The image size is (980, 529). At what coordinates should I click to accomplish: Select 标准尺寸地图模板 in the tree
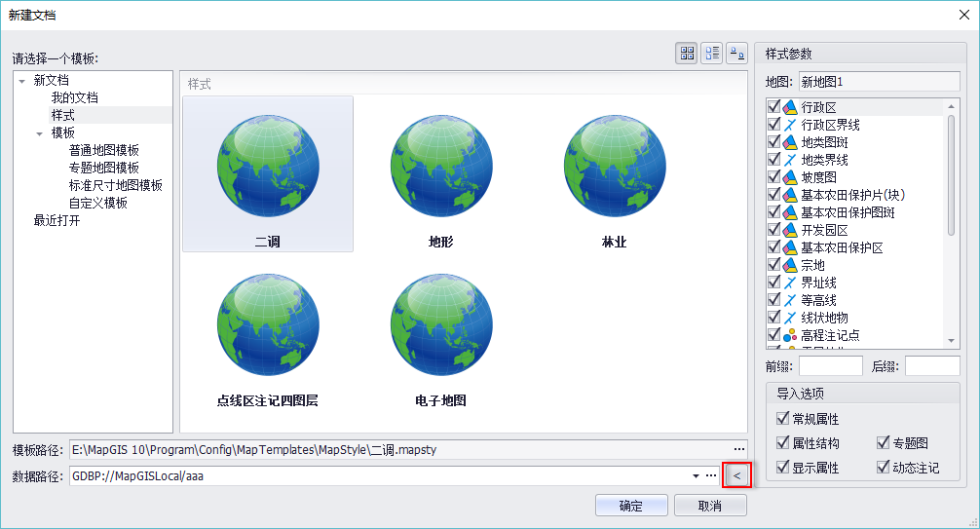point(116,185)
